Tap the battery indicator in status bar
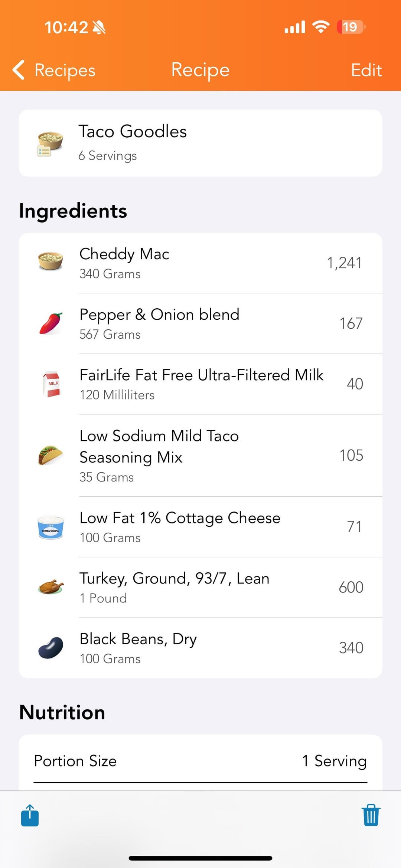401x868 pixels. pos(351,27)
